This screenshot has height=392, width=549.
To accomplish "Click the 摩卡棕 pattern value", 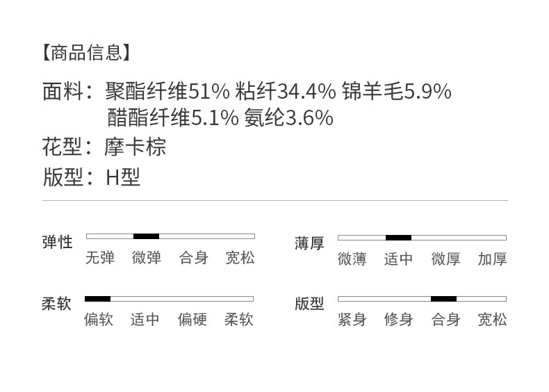I will point(136,147).
